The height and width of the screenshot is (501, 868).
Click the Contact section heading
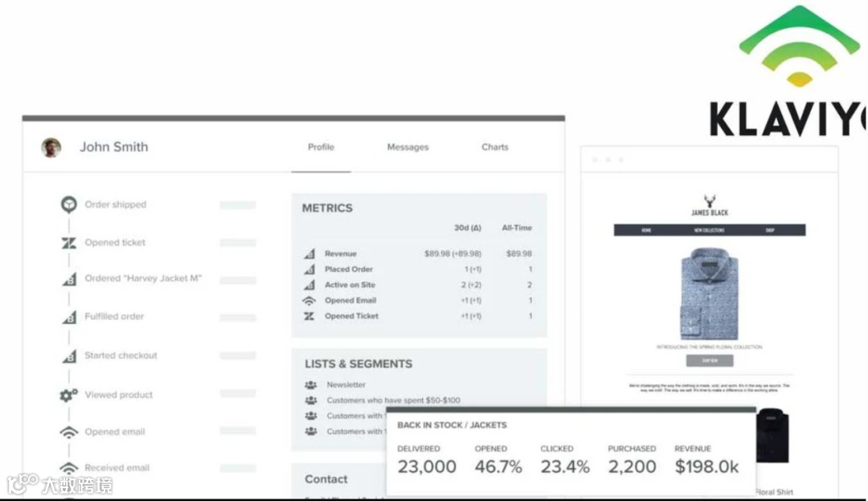(326, 479)
